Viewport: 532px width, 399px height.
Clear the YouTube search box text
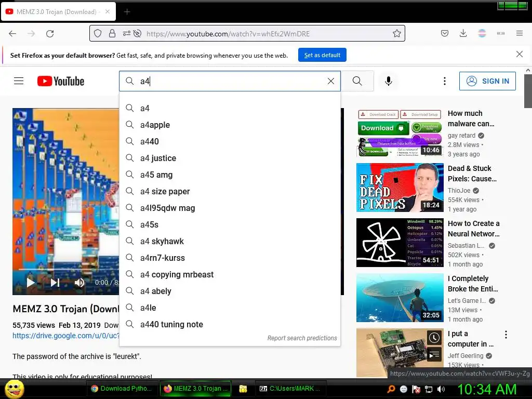[x=331, y=81]
